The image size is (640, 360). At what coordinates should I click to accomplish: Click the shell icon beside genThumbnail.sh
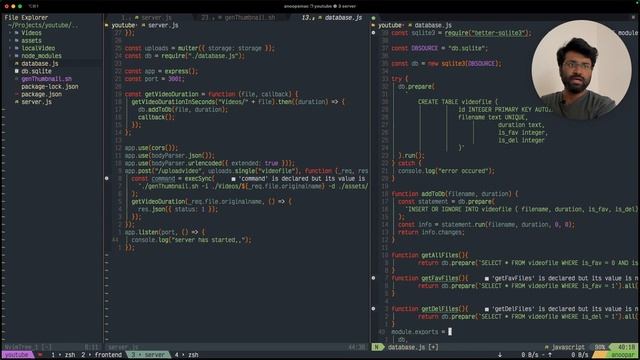17,79
